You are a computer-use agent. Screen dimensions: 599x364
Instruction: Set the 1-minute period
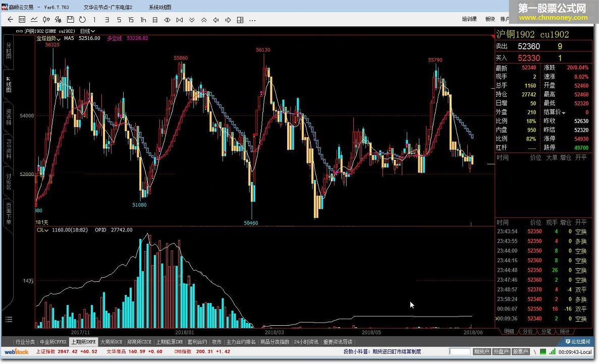click(x=94, y=20)
